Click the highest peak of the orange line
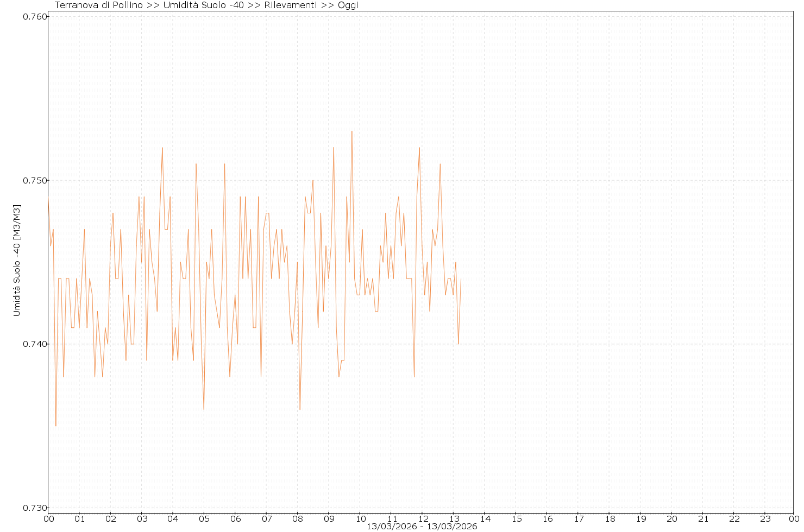This screenshot has height=532, width=804. [352, 131]
